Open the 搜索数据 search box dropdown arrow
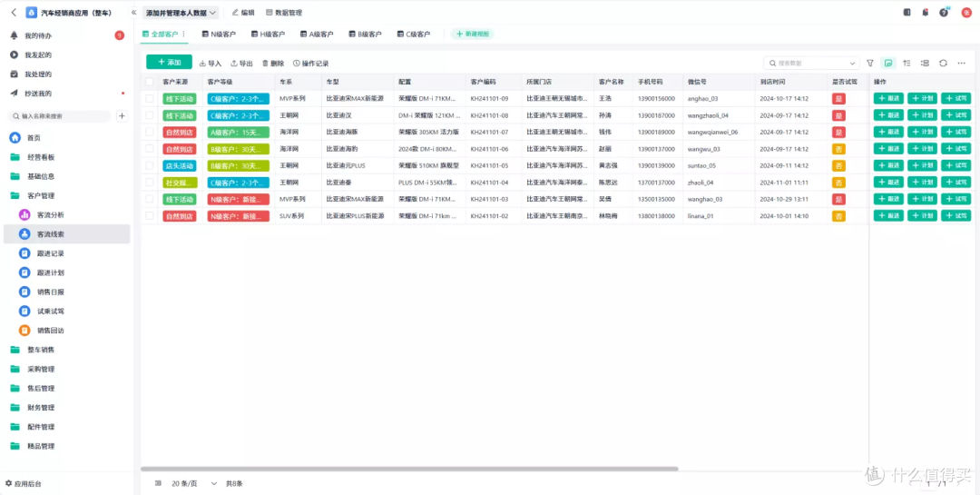The image size is (980, 495). tap(852, 64)
